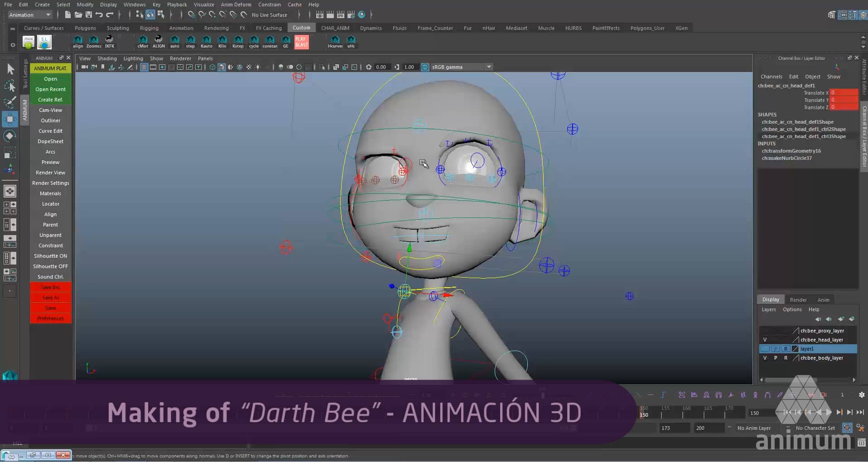This screenshot has width=868, height=462.
Task: Switch to the Render tab in layer editor
Action: (x=798, y=299)
